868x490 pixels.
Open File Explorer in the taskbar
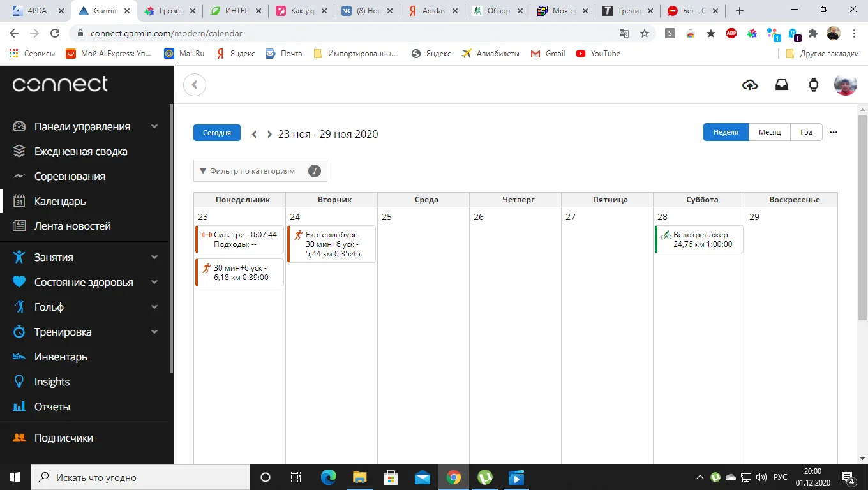[360, 477]
